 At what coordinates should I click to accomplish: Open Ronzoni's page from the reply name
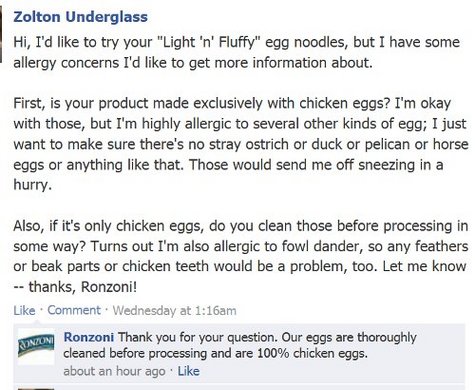coord(89,337)
